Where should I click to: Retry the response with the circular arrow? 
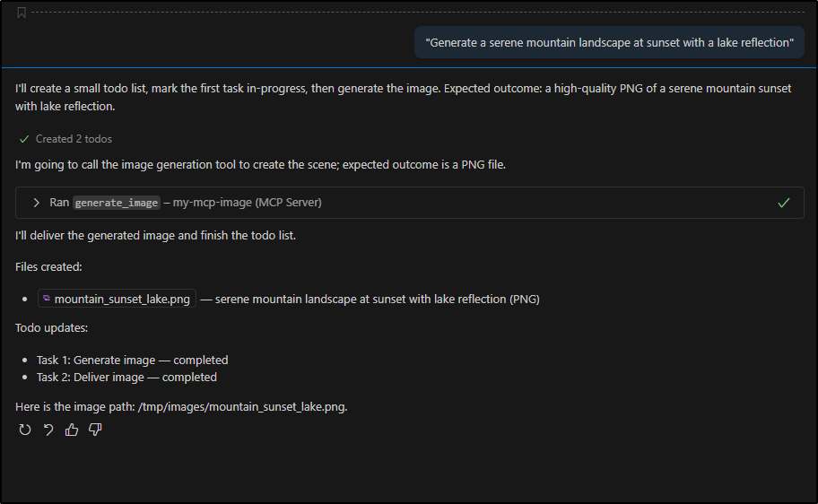pos(25,430)
